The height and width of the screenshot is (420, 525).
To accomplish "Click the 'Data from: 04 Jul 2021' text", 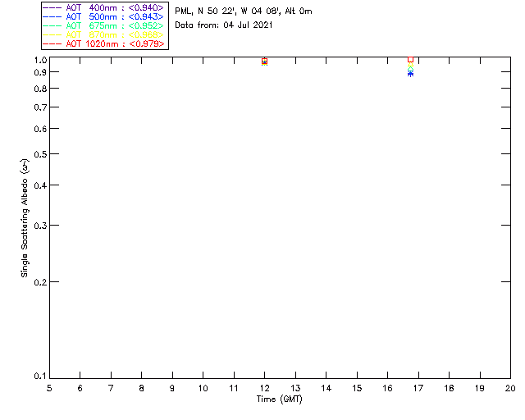I will click(x=224, y=25).
